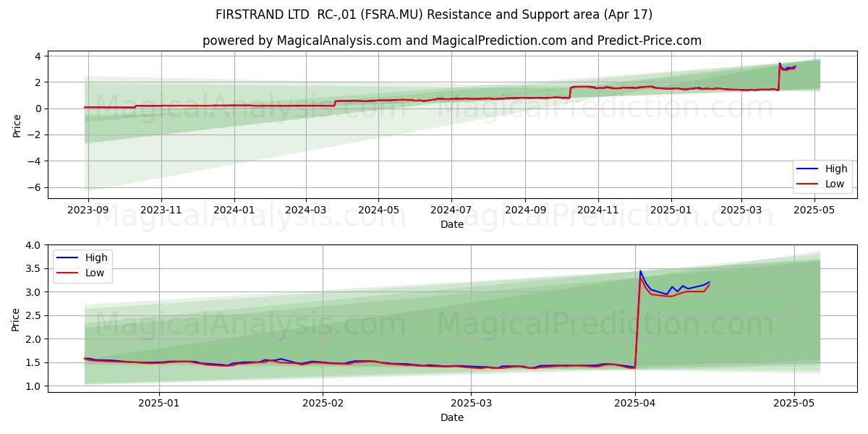Image resolution: width=868 pixels, height=434 pixels.
Task: Click the '2025-02' bottom chart axis label
Action: (323, 403)
